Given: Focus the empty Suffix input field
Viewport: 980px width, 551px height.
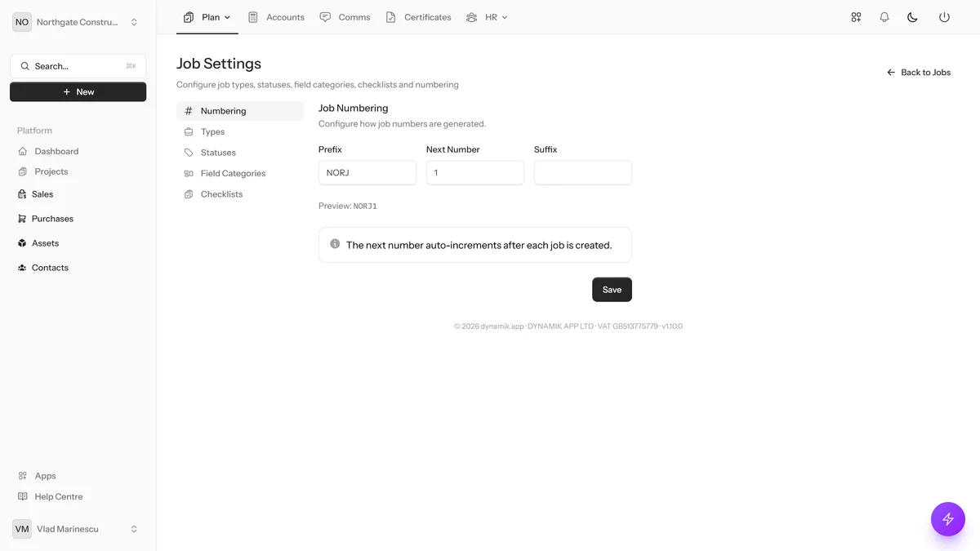Looking at the screenshot, I should click(583, 173).
